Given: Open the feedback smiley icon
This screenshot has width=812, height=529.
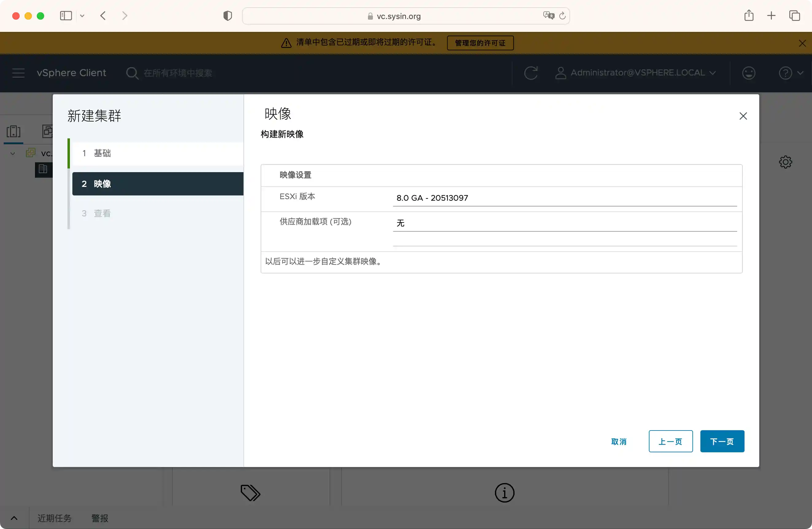Looking at the screenshot, I should 749,73.
